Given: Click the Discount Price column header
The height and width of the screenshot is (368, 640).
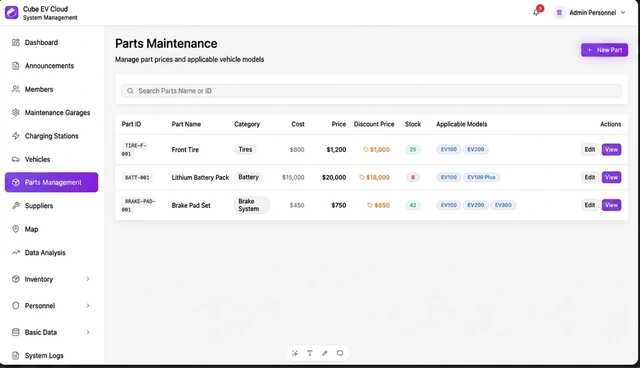Looking at the screenshot, I should [x=374, y=124].
